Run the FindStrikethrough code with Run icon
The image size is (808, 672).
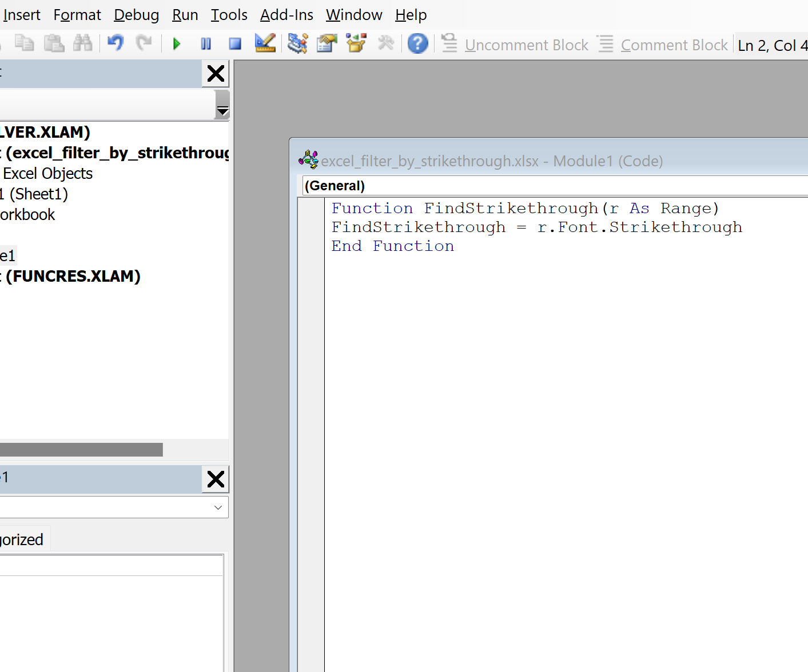point(176,44)
